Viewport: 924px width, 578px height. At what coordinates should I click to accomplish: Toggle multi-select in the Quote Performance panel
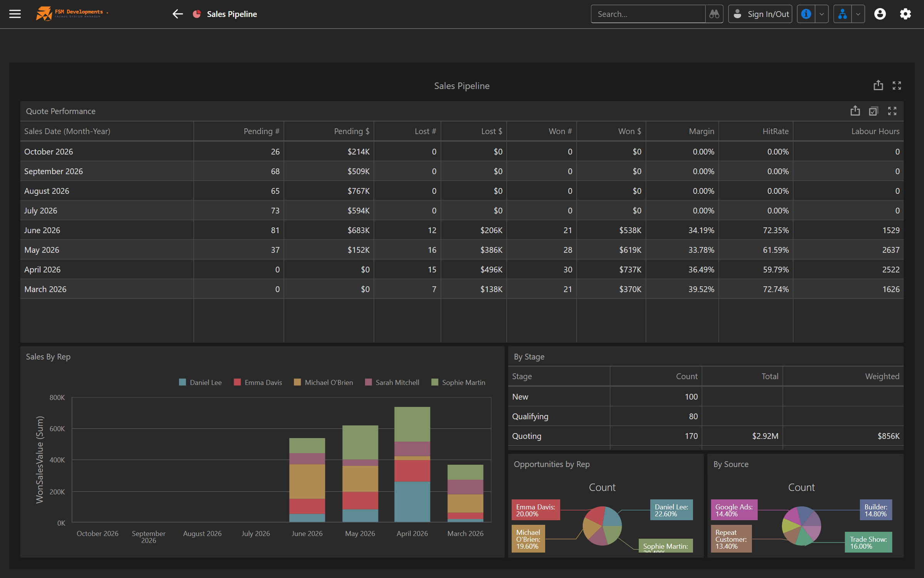click(x=874, y=111)
